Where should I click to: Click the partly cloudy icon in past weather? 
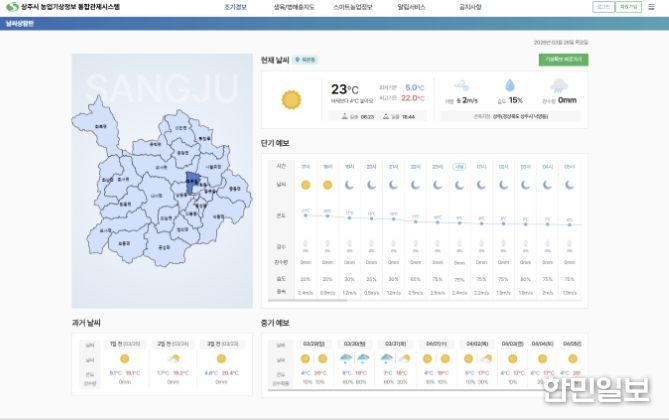(x=173, y=358)
